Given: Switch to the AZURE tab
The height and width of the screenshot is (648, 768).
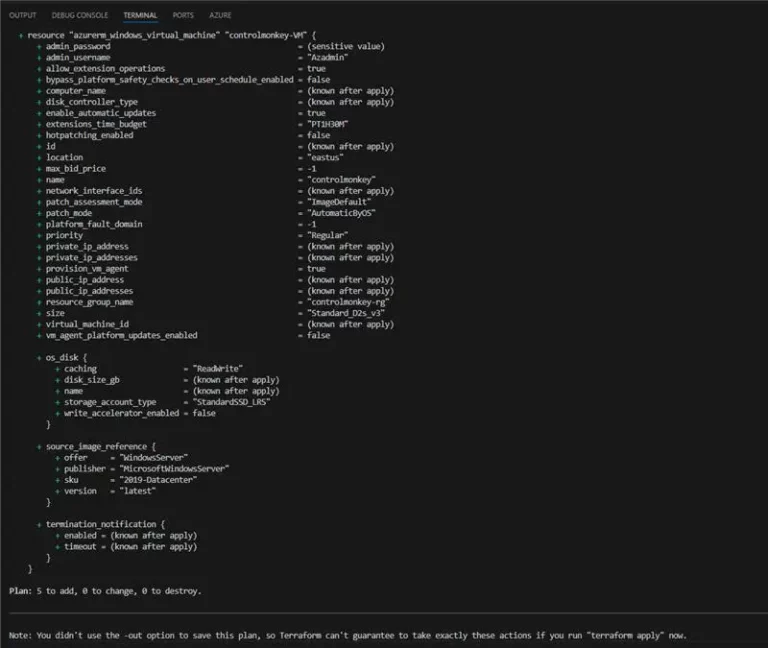Looking at the screenshot, I should coord(221,16).
